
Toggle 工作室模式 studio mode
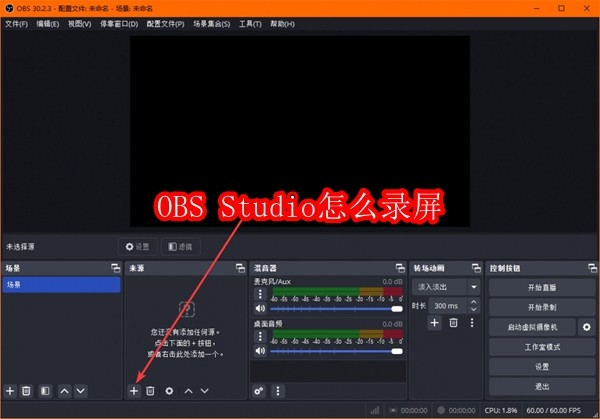(x=542, y=347)
